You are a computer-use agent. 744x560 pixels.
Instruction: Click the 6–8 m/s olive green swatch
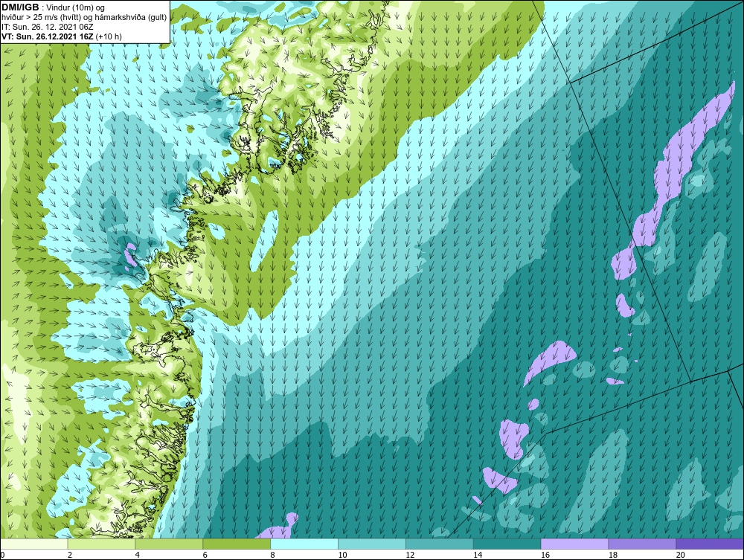[237, 544]
